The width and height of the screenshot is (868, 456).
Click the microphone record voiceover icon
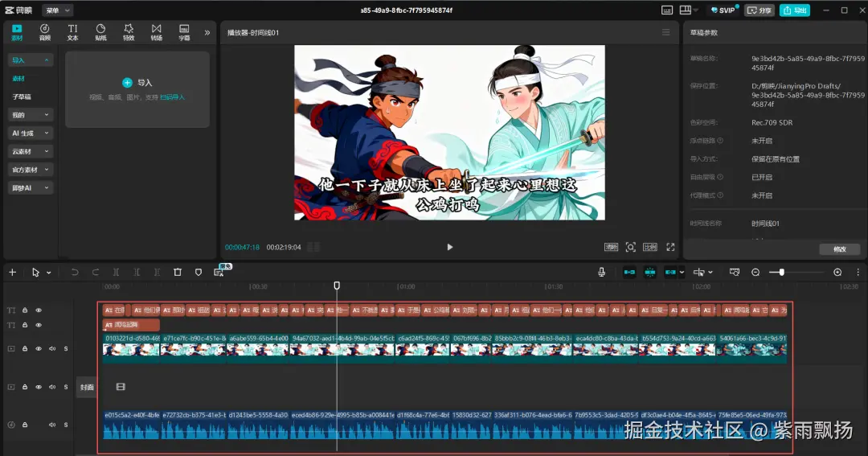pyautogui.click(x=601, y=272)
